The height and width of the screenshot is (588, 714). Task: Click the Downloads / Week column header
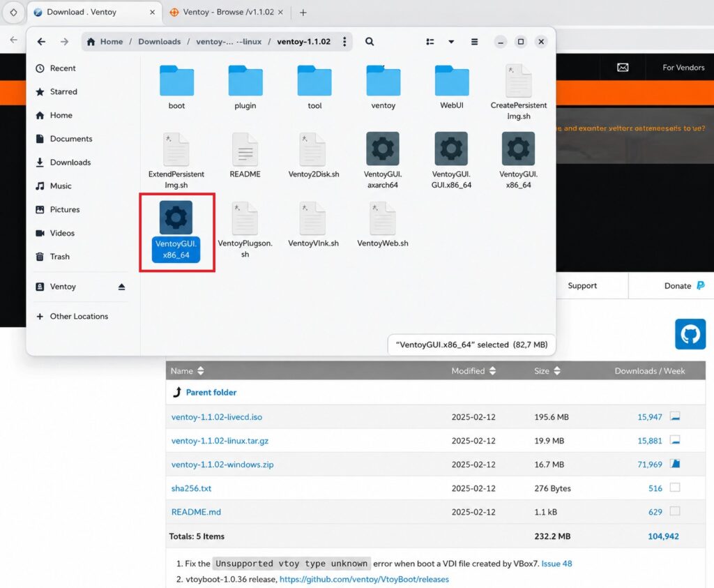[x=649, y=371]
